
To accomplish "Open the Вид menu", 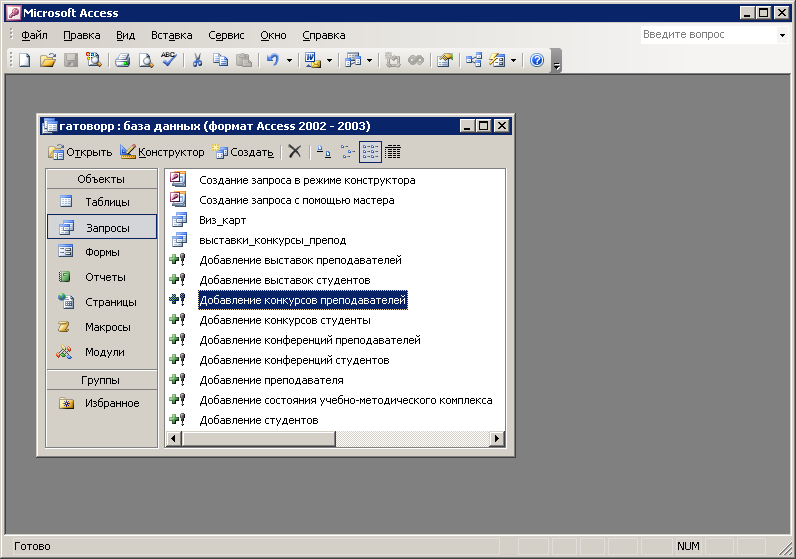I will click(125, 35).
